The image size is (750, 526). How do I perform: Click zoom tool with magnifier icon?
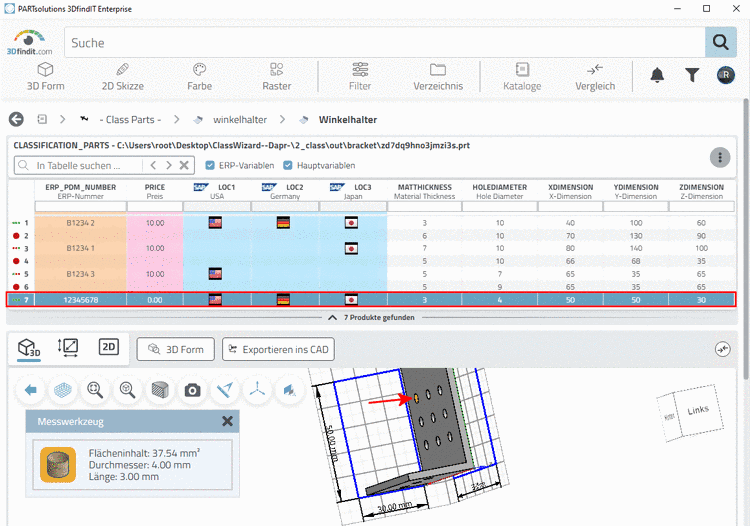click(x=95, y=390)
